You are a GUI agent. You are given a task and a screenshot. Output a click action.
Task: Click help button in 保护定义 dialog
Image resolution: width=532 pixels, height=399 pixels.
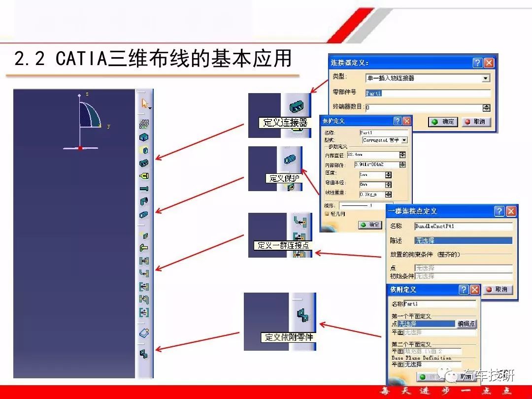click(398, 121)
